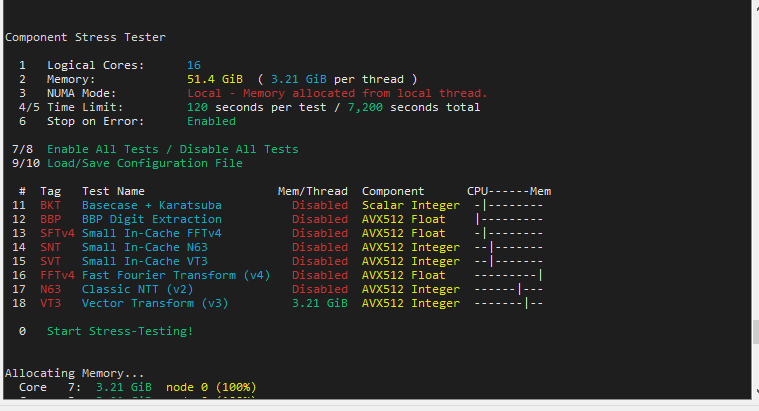759x411 pixels.
Task: Click the vertical scrollbar thumb of the console
Action: click(x=756, y=332)
